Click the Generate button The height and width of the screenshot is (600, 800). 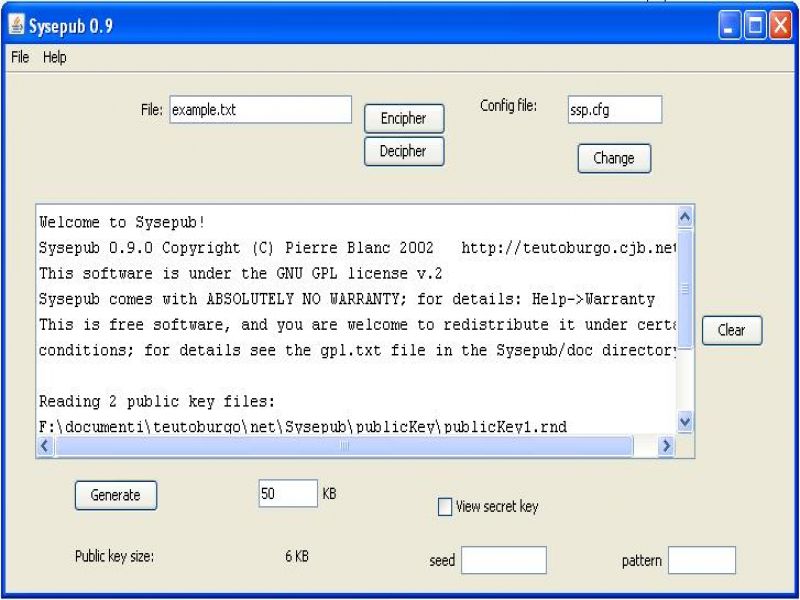point(116,495)
